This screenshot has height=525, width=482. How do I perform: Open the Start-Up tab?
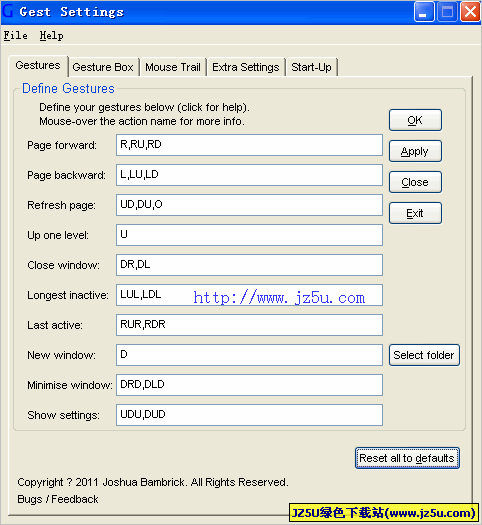click(311, 67)
